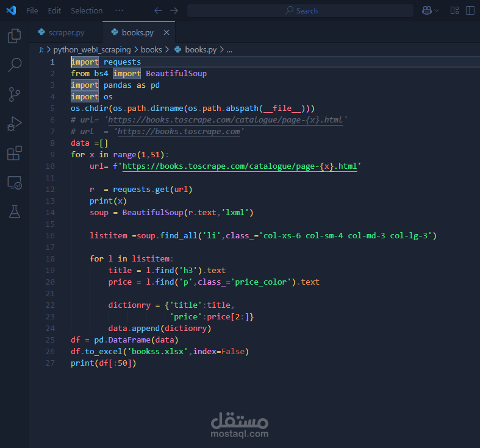Click the books folder breadcrumb
Screen dimensions: 480x448
point(151,49)
